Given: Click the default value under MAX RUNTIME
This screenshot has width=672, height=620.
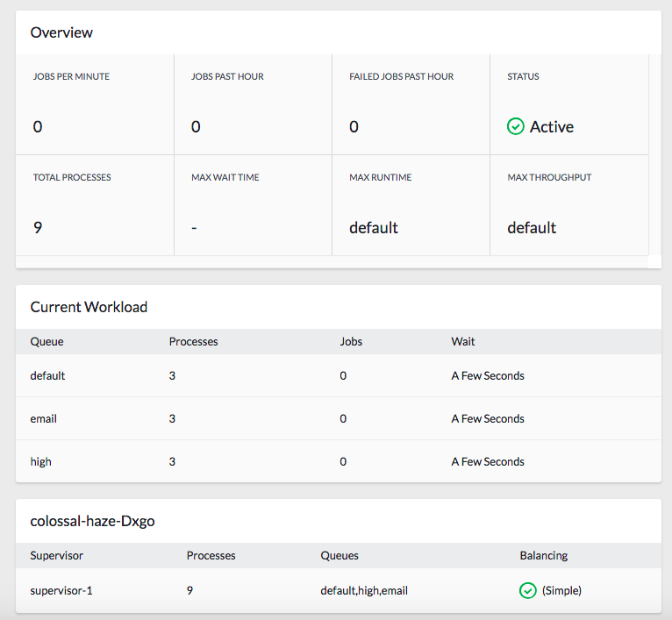Looking at the screenshot, I should (374, 227).
